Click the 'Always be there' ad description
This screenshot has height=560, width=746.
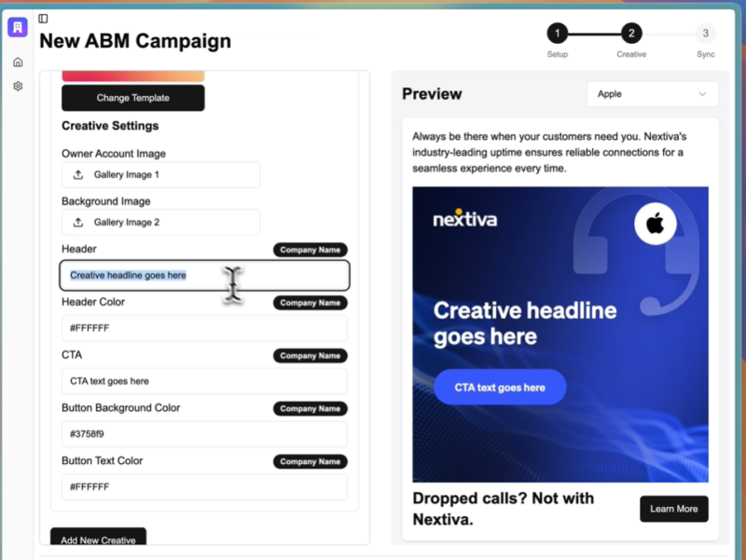pos(549,152)
